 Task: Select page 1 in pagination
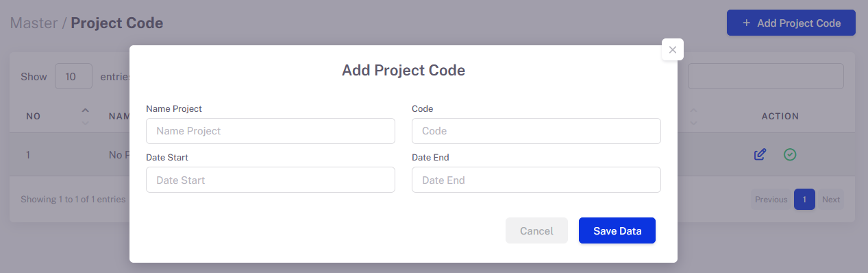coord(804,200)
